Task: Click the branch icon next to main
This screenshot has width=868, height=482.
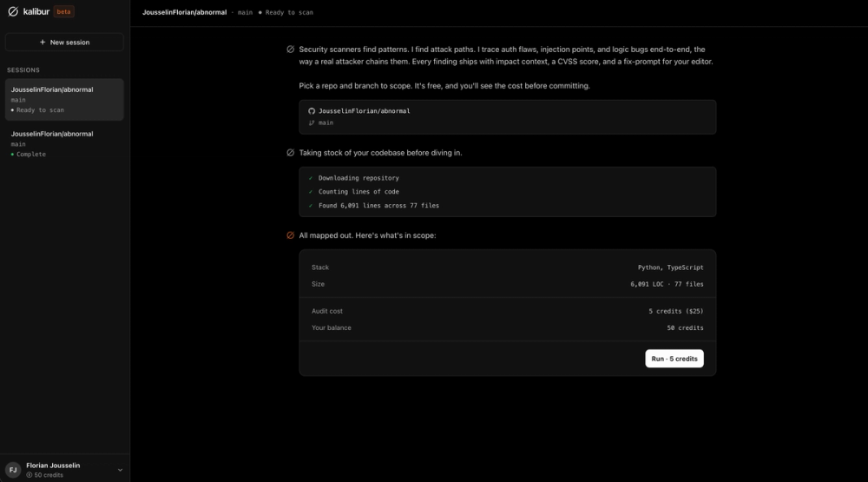Action: (312, 123)
